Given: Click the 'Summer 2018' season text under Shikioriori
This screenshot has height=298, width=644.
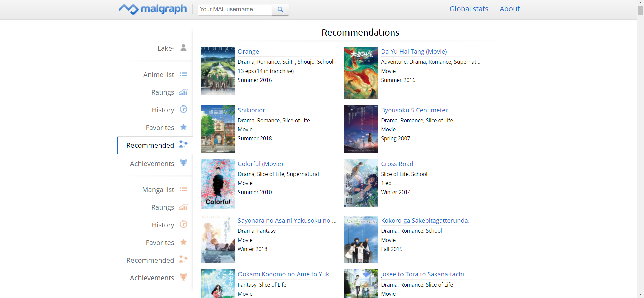Looking at the screenshot, I should (x=255, y=139).
